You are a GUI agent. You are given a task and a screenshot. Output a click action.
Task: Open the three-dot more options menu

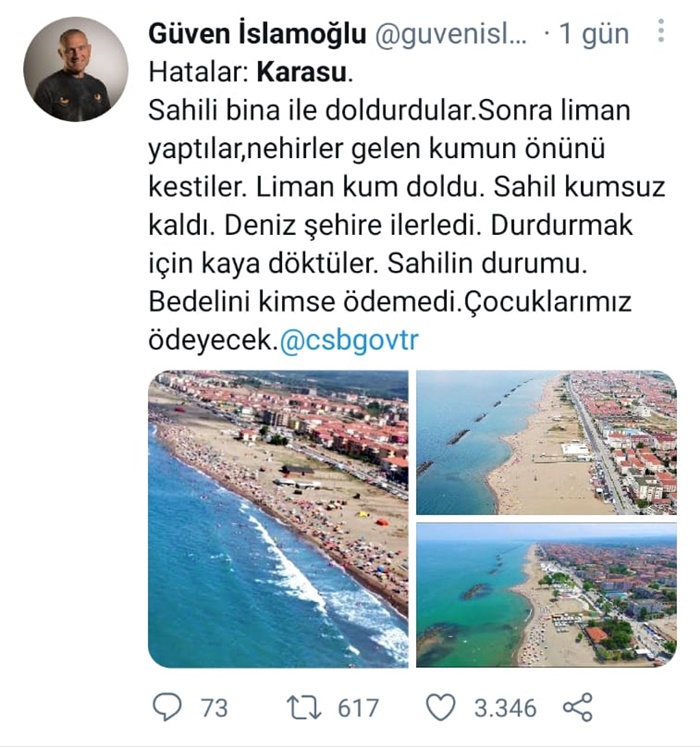(x=661, y=31)
